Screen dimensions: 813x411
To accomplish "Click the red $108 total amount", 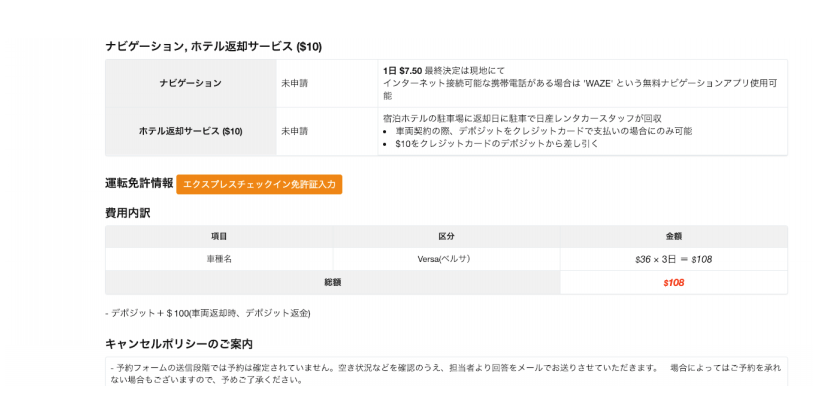I will pyautogui.click(x=674, y=282).
